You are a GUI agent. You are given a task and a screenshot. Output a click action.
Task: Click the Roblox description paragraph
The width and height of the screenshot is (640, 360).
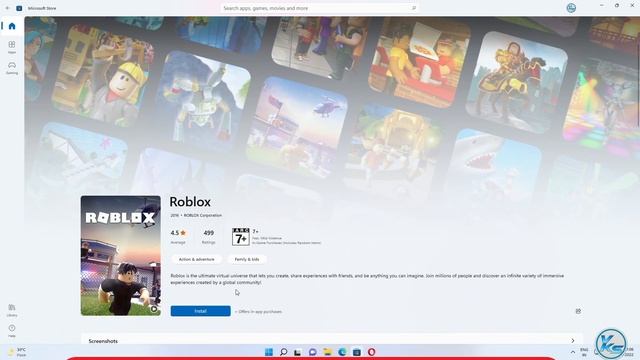[x=367, y=279]
